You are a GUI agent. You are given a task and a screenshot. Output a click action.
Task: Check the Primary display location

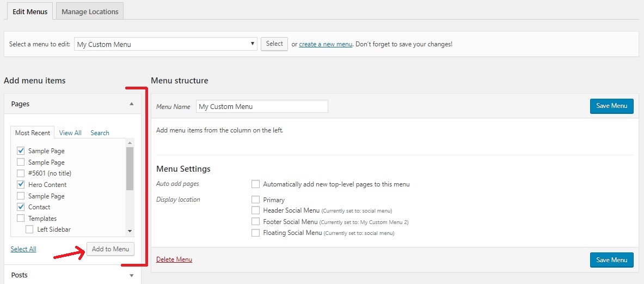click(x=255, y=200)
